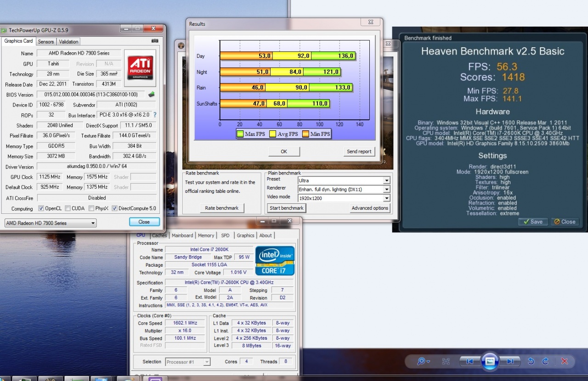Rotate the picture clockwise
Viewport: 588px width, 381px height.
coord(545,361)
